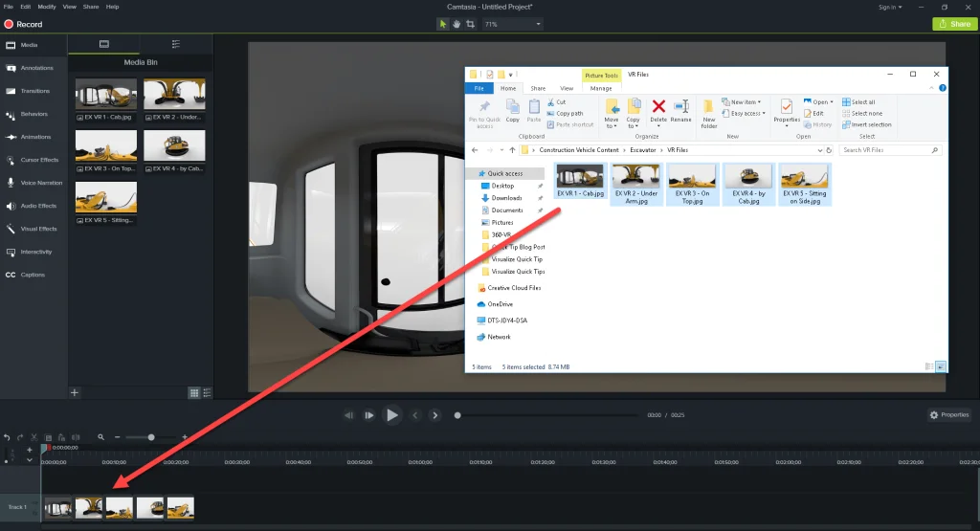Open the Modify menu
The width and height of the screenshot is (980, 531).
[46, 7]
